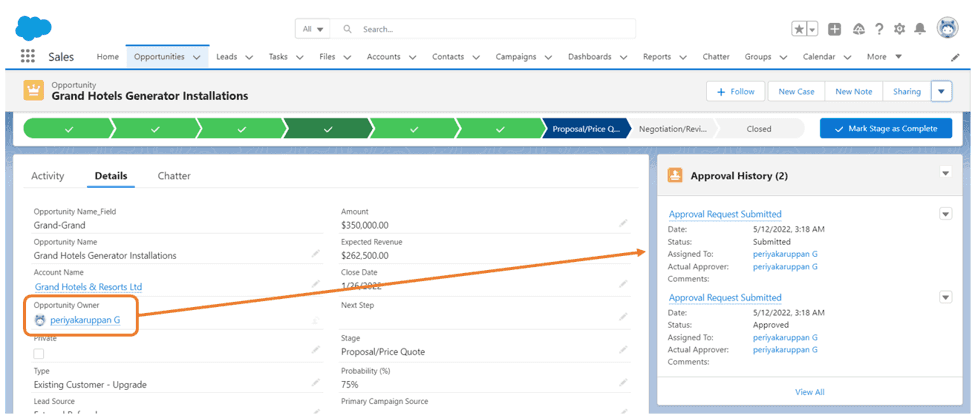Screen dimensions: 975x418
Task: Open the first Approval Request Submitted dropdown
Action: [945, 214]
